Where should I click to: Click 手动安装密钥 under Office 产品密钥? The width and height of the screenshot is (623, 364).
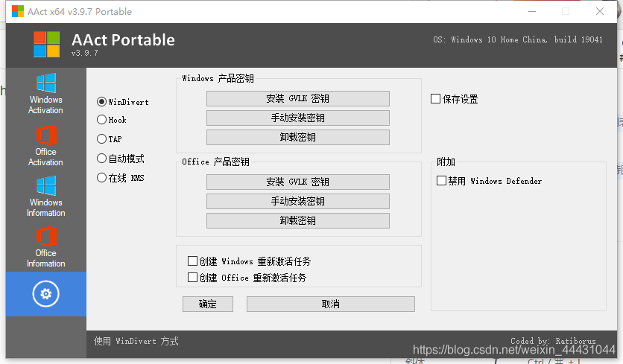[x=297, y=201]
